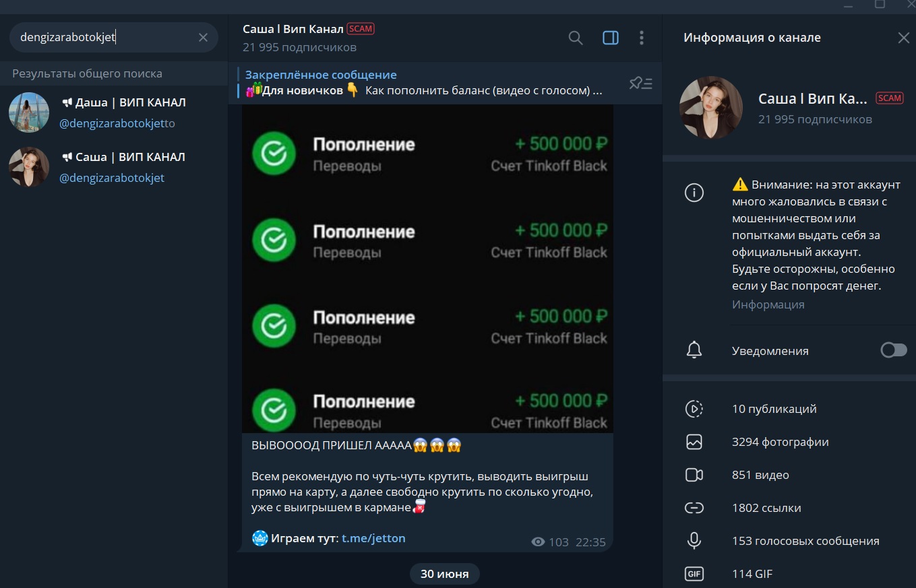Click Даша channel avatar in search results

29,112
